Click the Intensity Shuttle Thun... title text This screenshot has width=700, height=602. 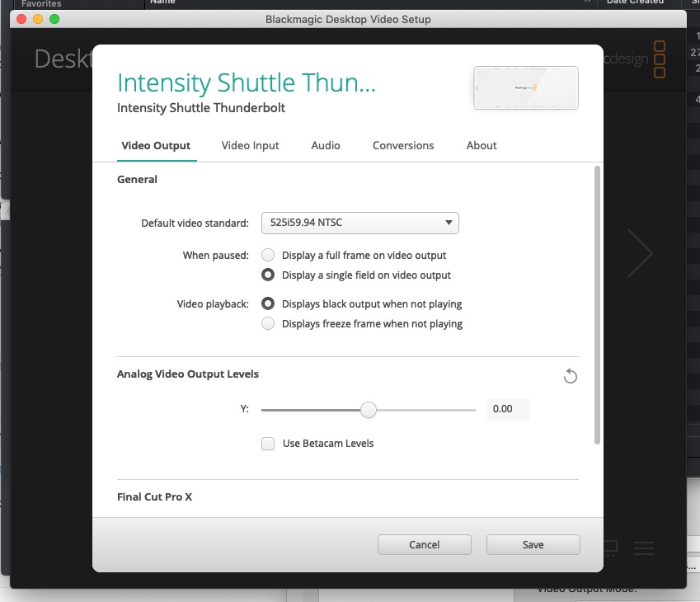click(x=247, y=83)
